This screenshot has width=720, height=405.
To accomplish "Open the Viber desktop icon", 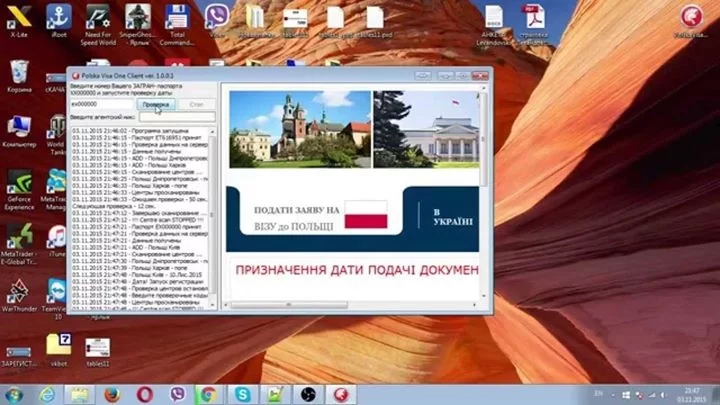I will (x=216, y=17).
